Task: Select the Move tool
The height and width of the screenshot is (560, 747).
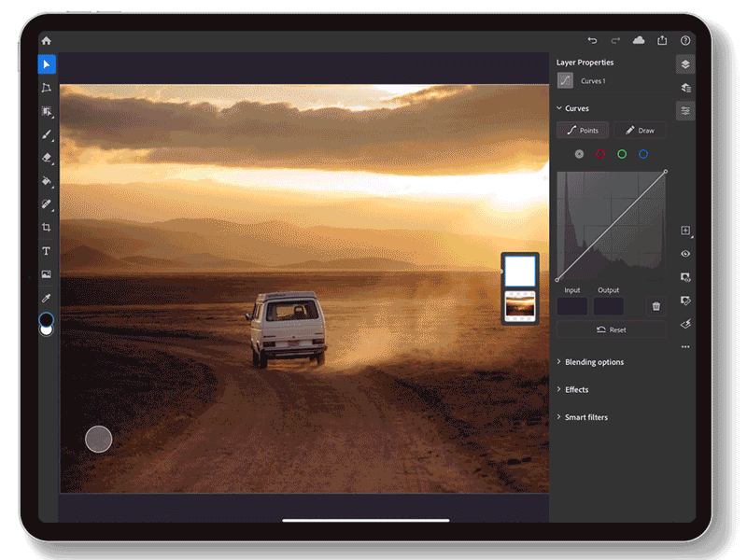Action: click(x=45, y=64)
